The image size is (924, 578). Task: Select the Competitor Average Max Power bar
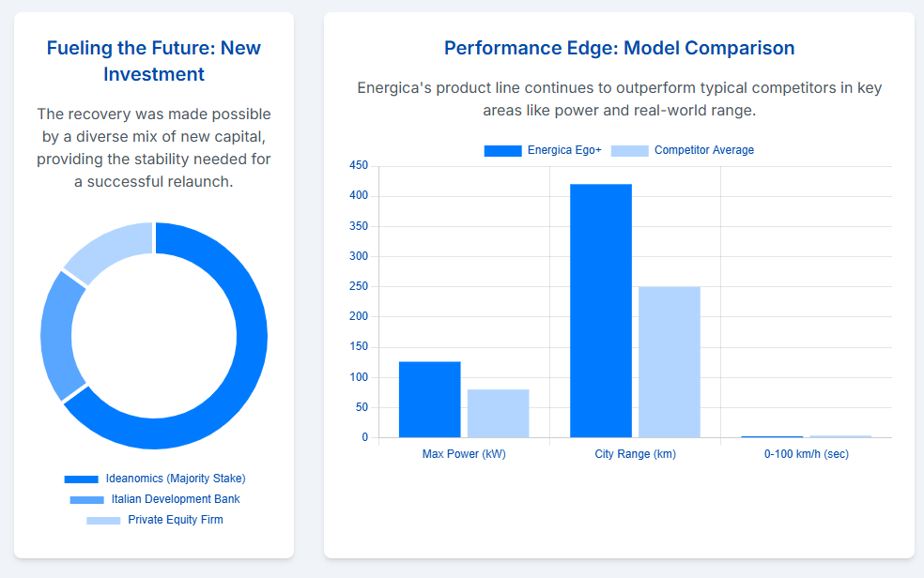(x=498, y=414)
